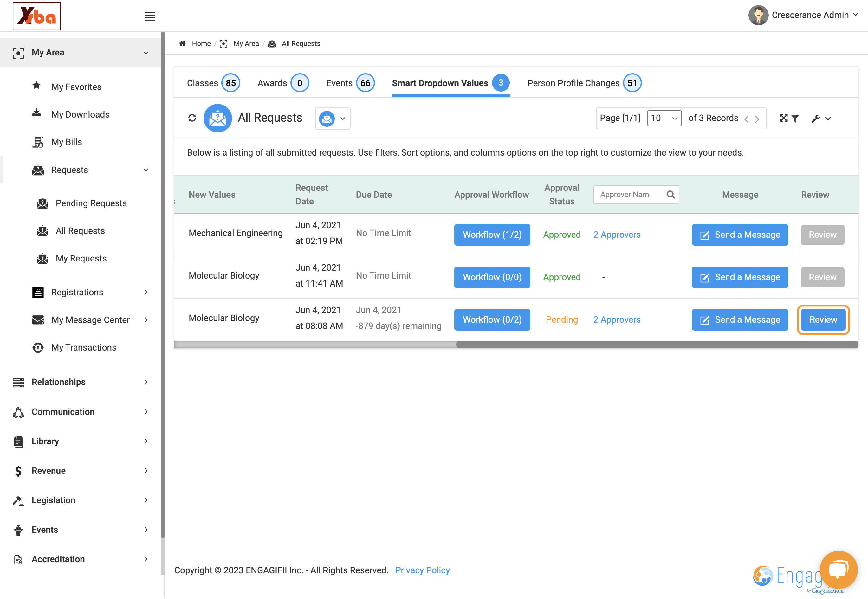Click the table horizontal scrollbar

[657, 345]
